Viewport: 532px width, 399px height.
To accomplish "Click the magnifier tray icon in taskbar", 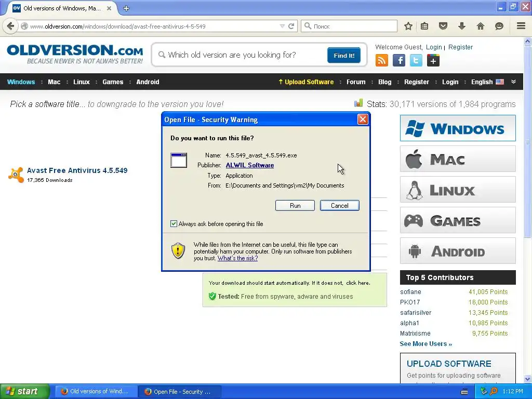I will [x=494, y=391].
